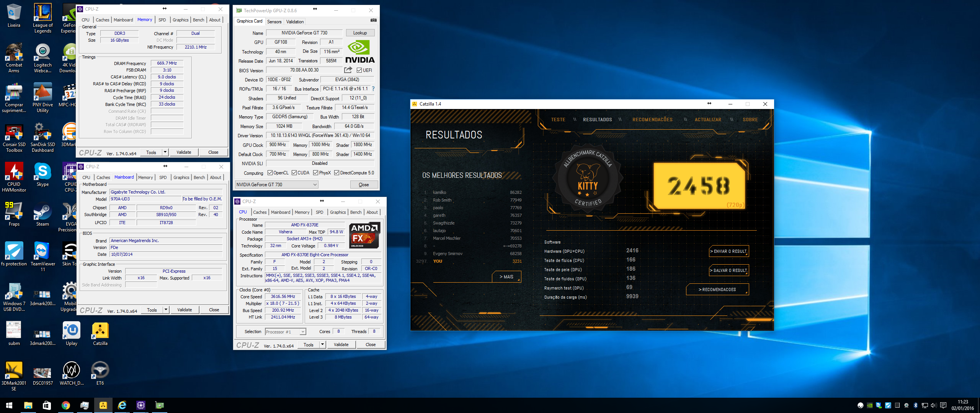Open Validation tab in GPU-Z
980x413 pixels.
click(x=295, y=22)
